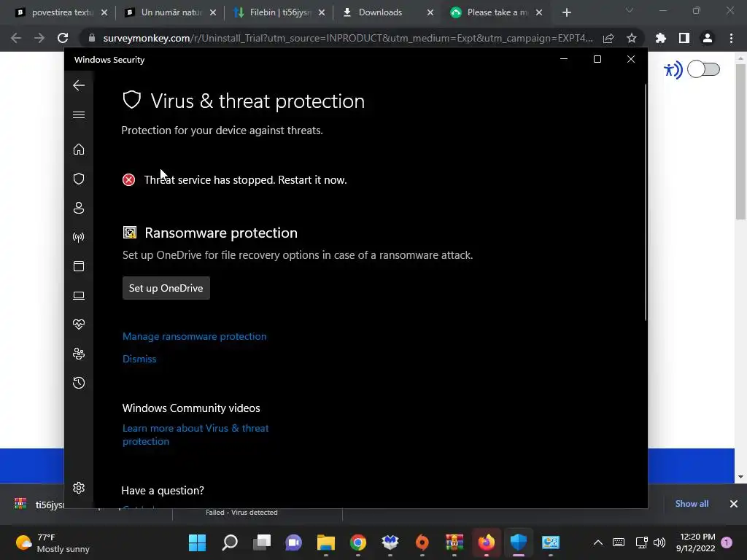Screen dimensions: 747x560
Task: Open Windows Security shield on the taskbar
Action: coord(519,542)
